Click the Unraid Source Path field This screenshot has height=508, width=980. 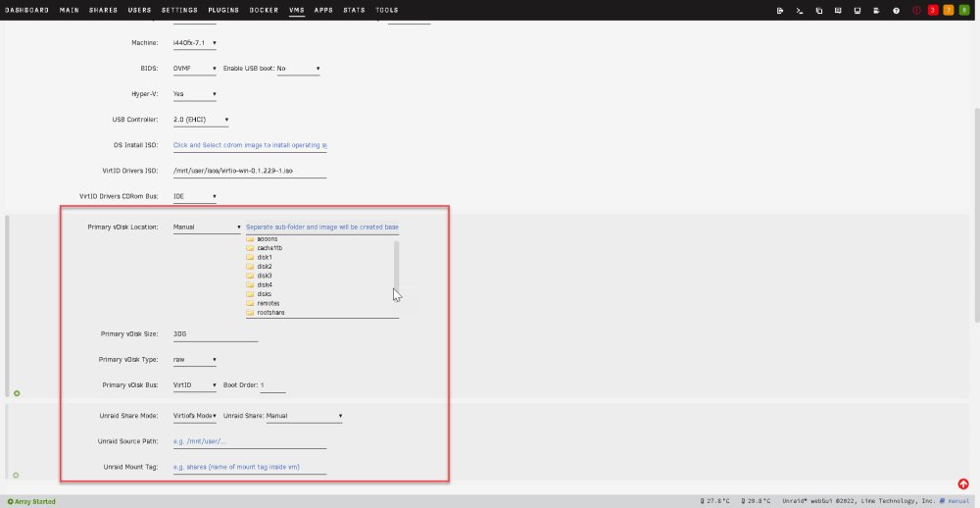[250, 441]
